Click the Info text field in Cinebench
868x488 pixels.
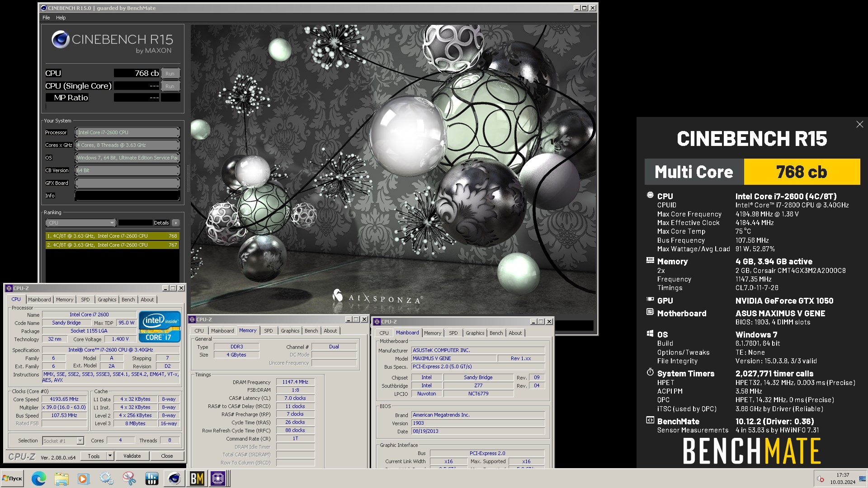tap(127, 196)
